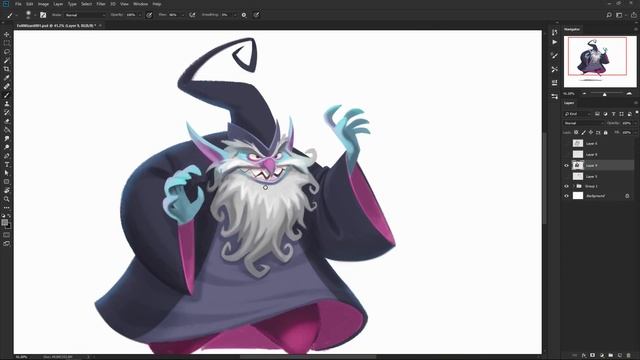640x360 pixels.
Task: Toggle pressure for opacity button
Action: 149,15
